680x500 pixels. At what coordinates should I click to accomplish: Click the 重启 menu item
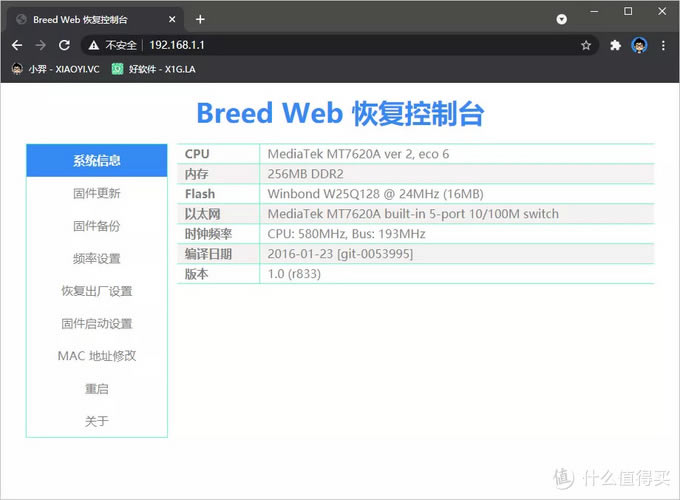click(97, 389)
